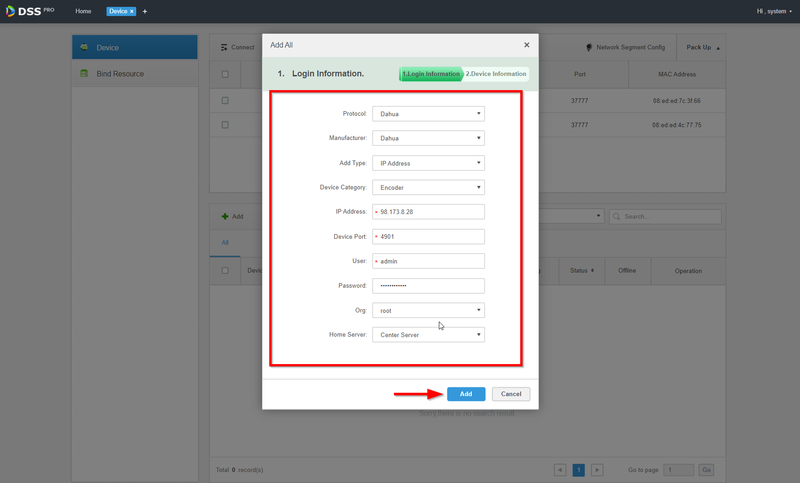Collapse the panel with Pack Up
Screen dimensions: 800x483
[703, 47]
